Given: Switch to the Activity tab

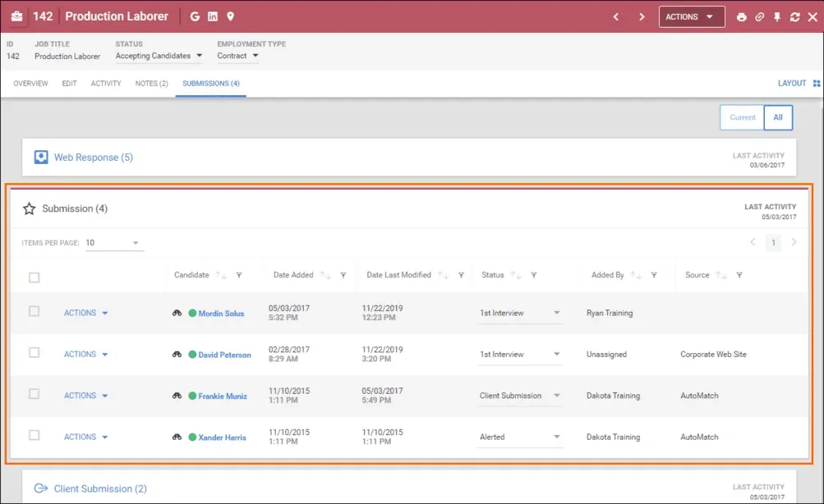Looking at the screenshot, I should 106,84.
